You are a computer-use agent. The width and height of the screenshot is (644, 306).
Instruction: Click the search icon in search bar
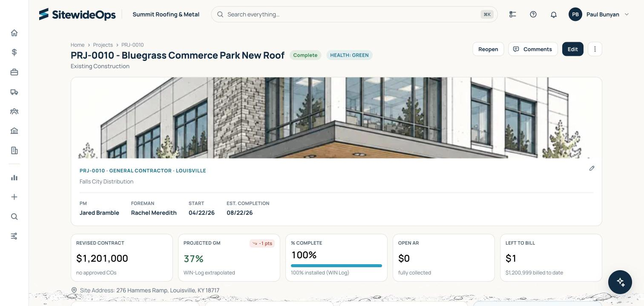220,14
